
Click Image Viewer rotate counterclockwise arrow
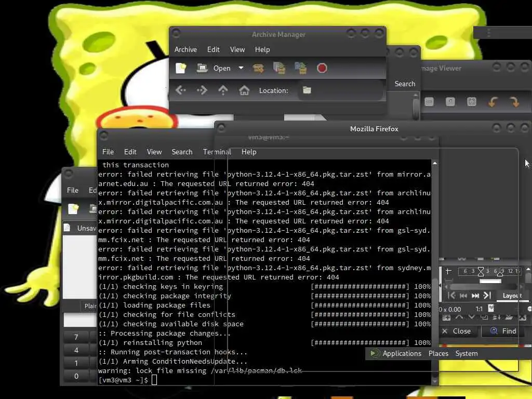tap(493, 102)
